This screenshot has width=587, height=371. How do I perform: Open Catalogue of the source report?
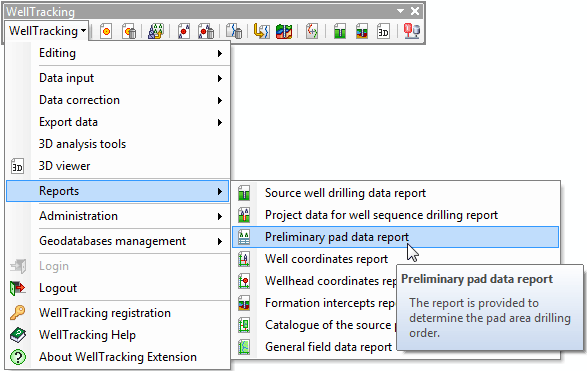coord(314,325)
